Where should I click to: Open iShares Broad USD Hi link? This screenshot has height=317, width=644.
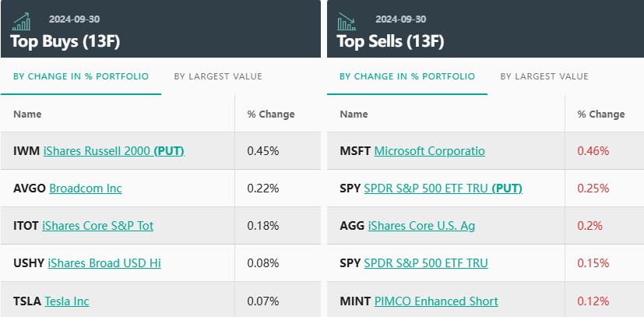pos(104,262)
